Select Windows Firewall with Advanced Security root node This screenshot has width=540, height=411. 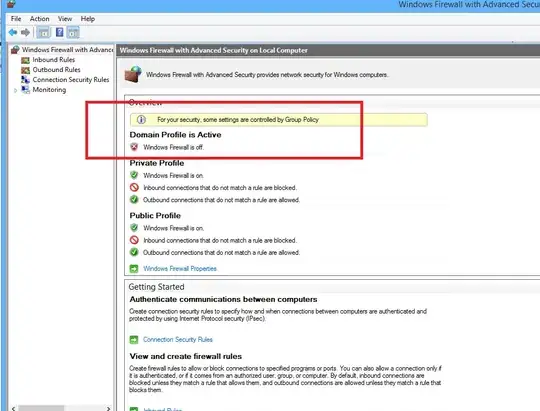(68, 50)
